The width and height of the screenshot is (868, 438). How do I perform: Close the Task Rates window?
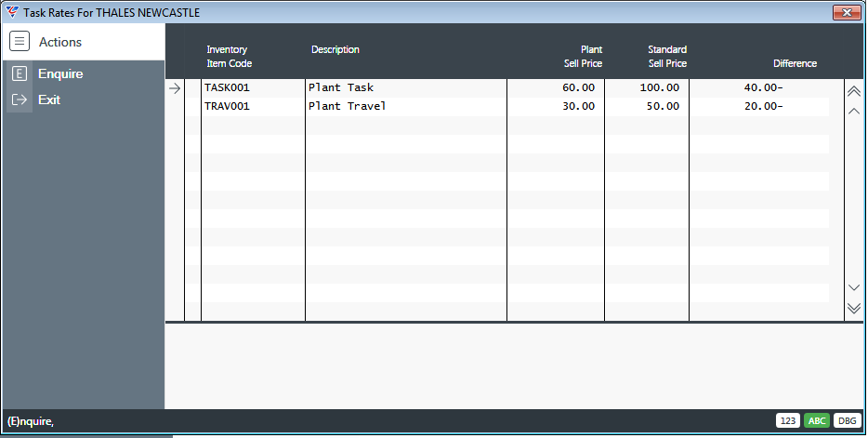pos(847,12)
